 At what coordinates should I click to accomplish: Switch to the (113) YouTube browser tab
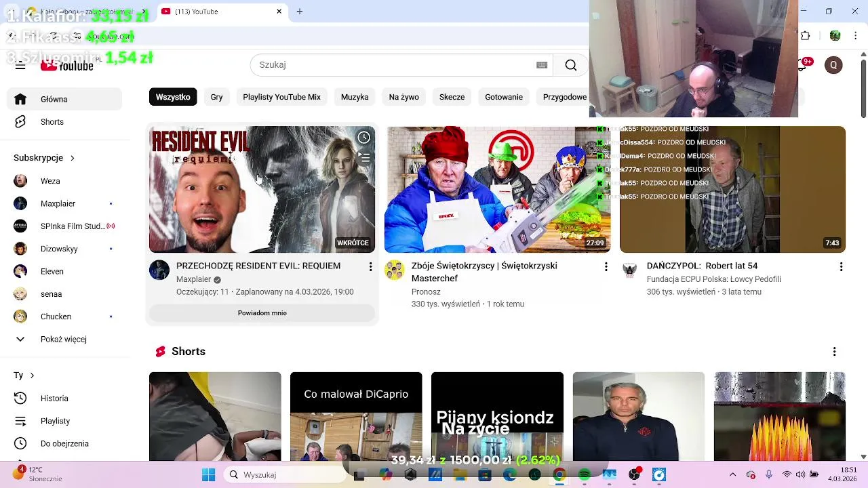pos(222,12)
